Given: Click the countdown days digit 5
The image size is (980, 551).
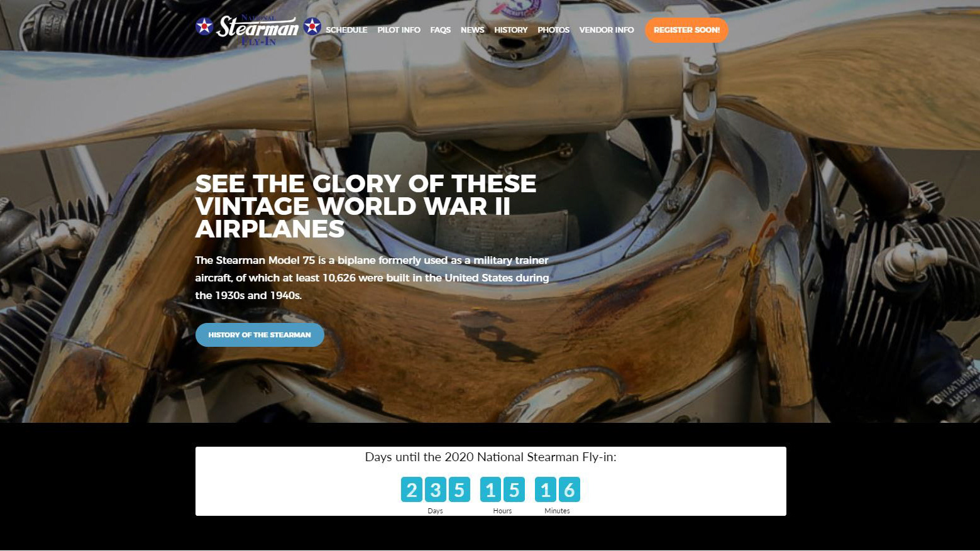Looking at the screenshot, I should click(459, 489).
